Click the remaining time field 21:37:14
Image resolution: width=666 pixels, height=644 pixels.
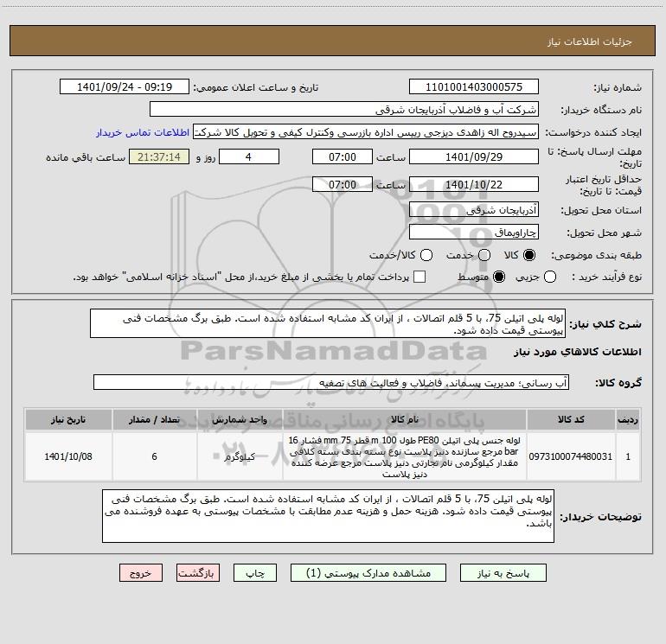click(x=159, y=156)
